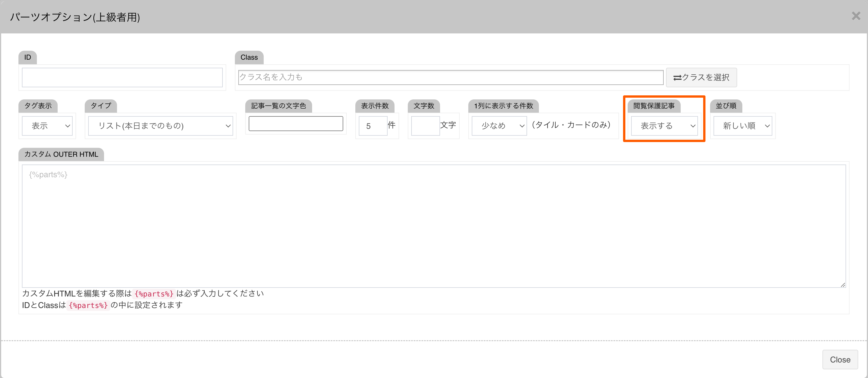Click the タイプ label
Image resolution: width=868 pixels, height=378 pixels.
tap(101, 106)
